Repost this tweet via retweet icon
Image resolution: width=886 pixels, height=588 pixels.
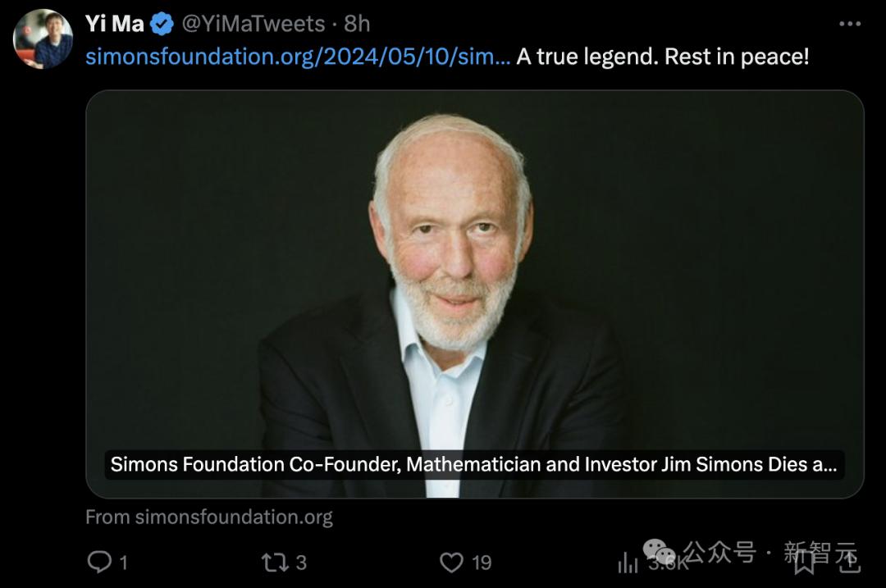(273, 562)
